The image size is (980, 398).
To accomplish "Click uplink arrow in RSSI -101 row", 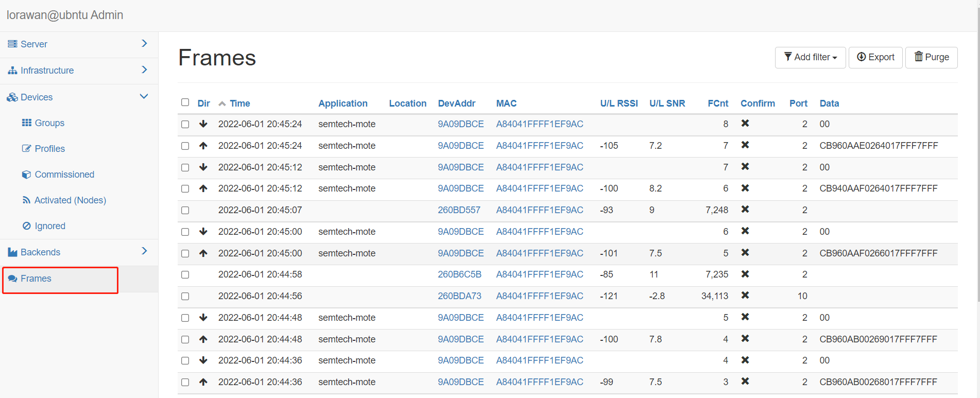I will tap(203, 253).
